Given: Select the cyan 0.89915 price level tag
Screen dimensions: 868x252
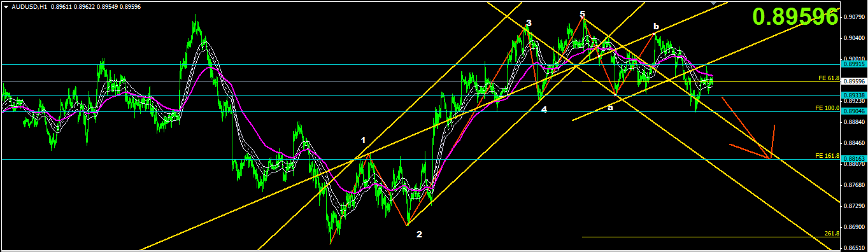Looking at the screenshot, I should tap(853, 64).
